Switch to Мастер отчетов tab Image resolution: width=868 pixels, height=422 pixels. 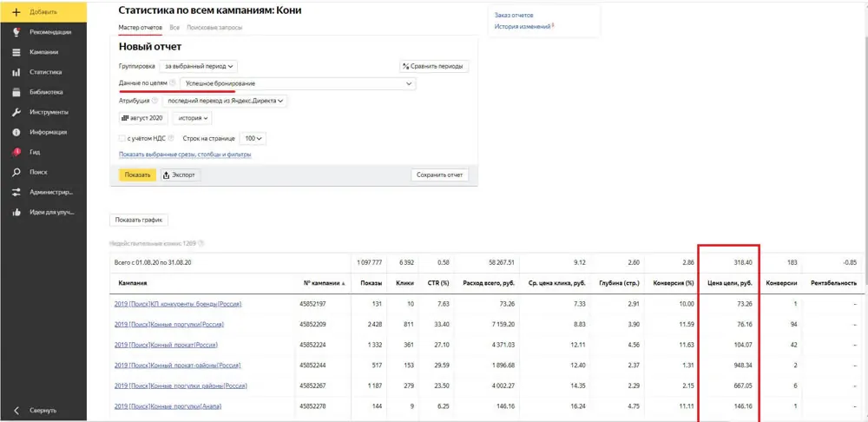tap(140, 27)
